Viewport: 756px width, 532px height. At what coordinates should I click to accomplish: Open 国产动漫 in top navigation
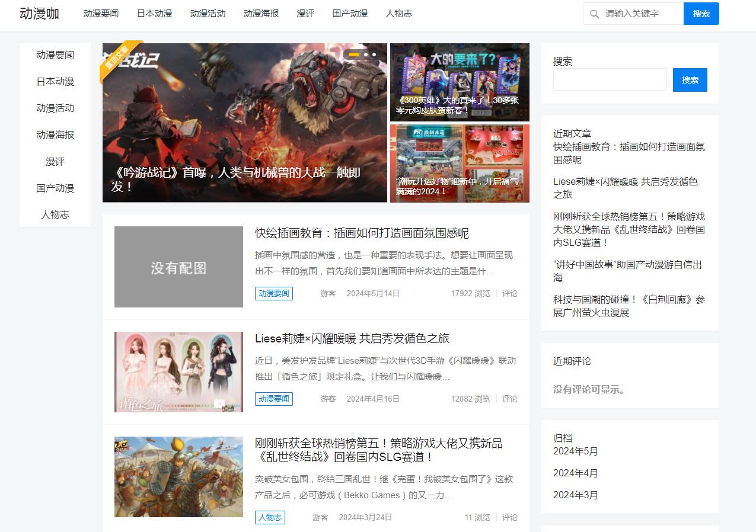point(350,14)
